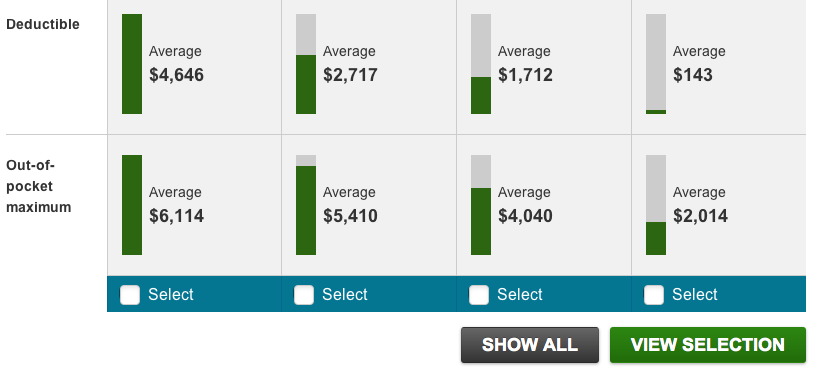Click the VIEW SELECTION button
The width and height of the screenshot is (819, 390).
(708, 345)
